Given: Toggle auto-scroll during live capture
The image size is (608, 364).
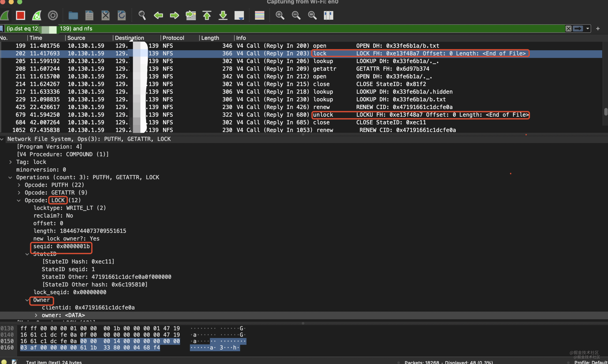Looking at the screenshot, I should (239, 15).
